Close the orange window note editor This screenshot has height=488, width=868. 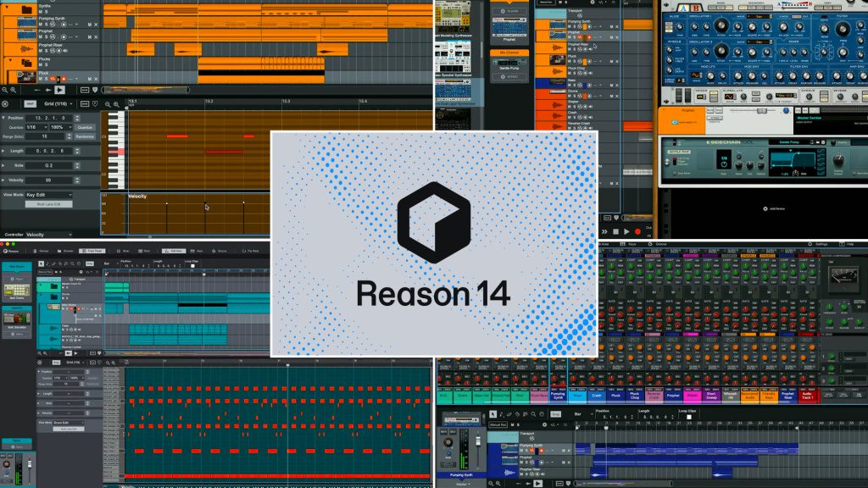click(5, 103)
